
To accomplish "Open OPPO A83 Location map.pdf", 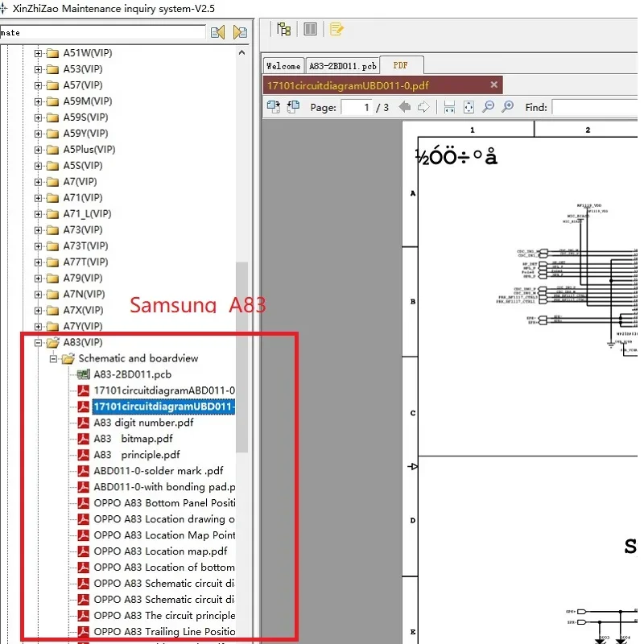I will (160, 551).
